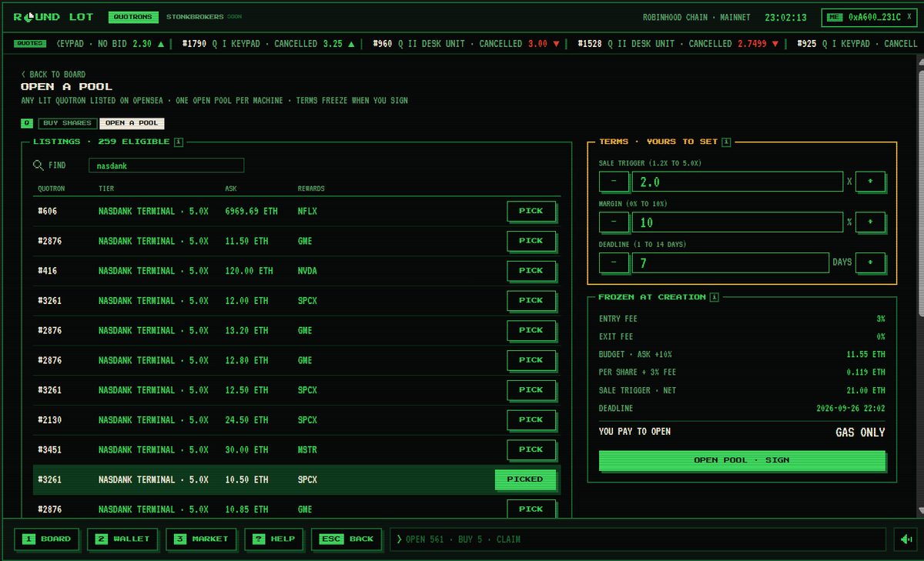Select the Open A Pool tab
924x561 pixels.
132,123
